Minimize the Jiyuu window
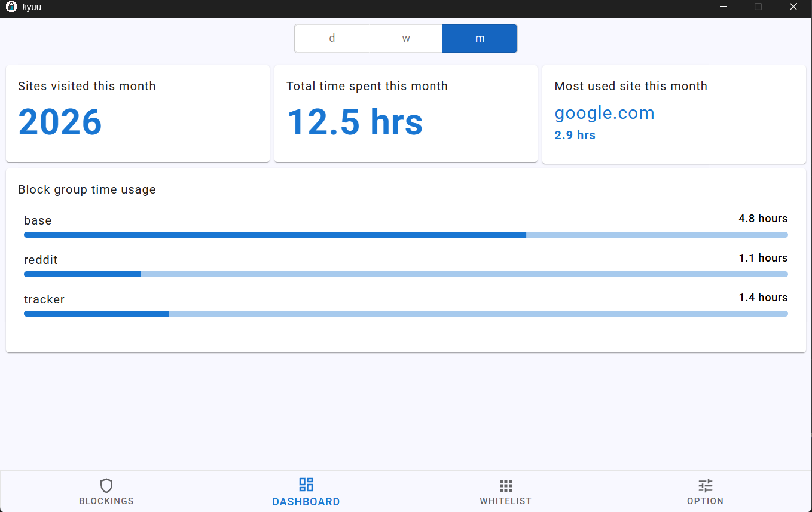812x512 pixels. click(x=724, y=7)
